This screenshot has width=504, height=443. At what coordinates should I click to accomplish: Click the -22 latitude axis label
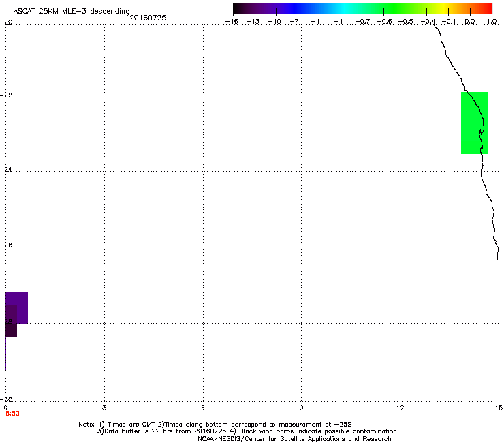(x=6, y=95)
